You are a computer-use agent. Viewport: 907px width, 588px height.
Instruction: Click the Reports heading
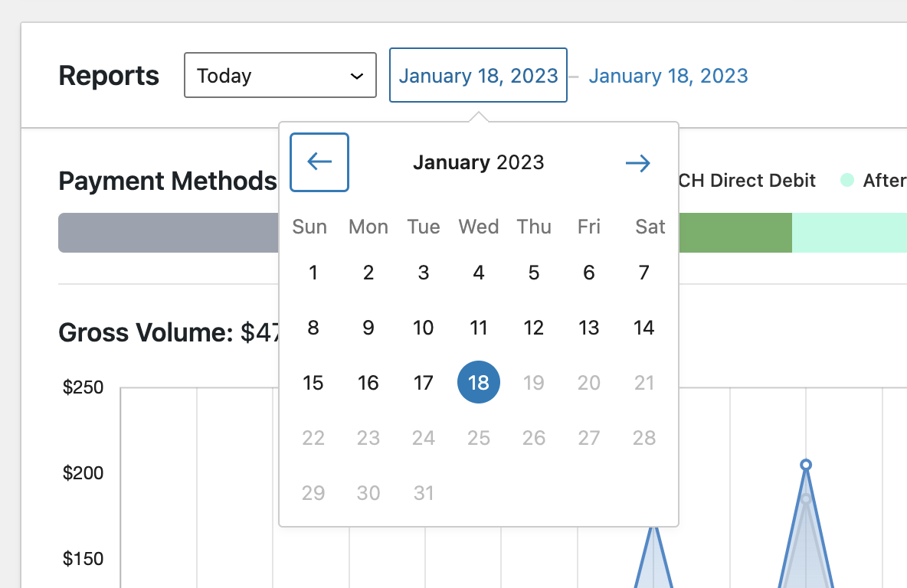(x=108, y=75)
